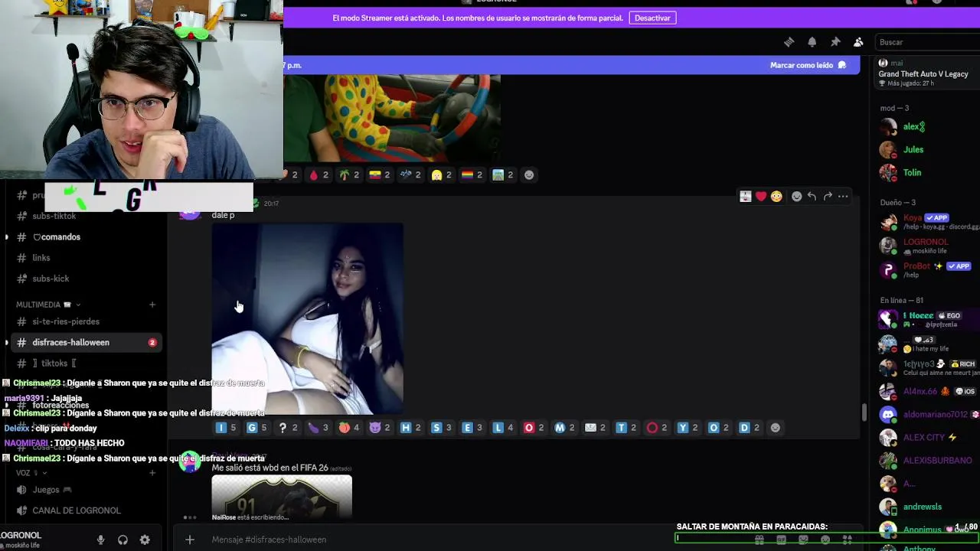Open ProBot app member entry
Screen dimensions: 980x551
(926, 269)
